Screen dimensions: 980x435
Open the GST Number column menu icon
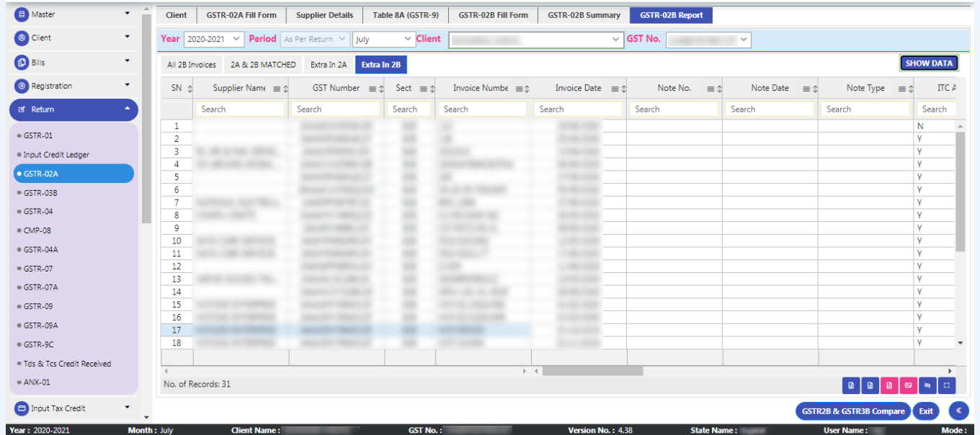373,89
